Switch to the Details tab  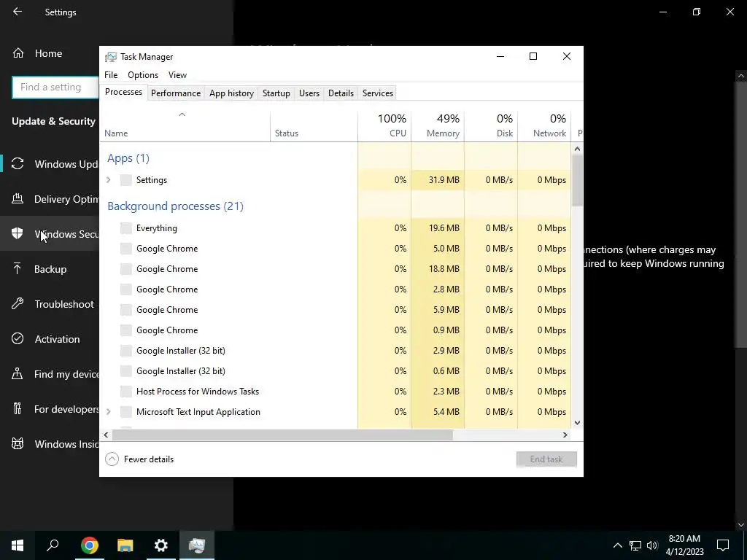(x=341, y=93)
